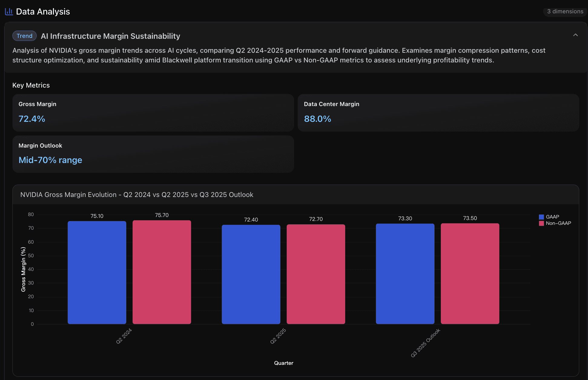Click the Trend badge pill
588x380 pixels.
tap(24, 36)
